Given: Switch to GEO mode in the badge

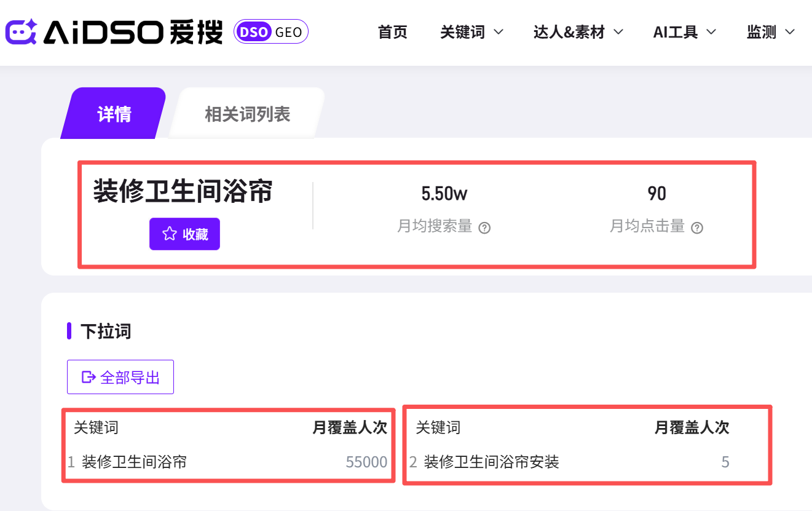Looking at the screenshot, I should coord(288,32).
